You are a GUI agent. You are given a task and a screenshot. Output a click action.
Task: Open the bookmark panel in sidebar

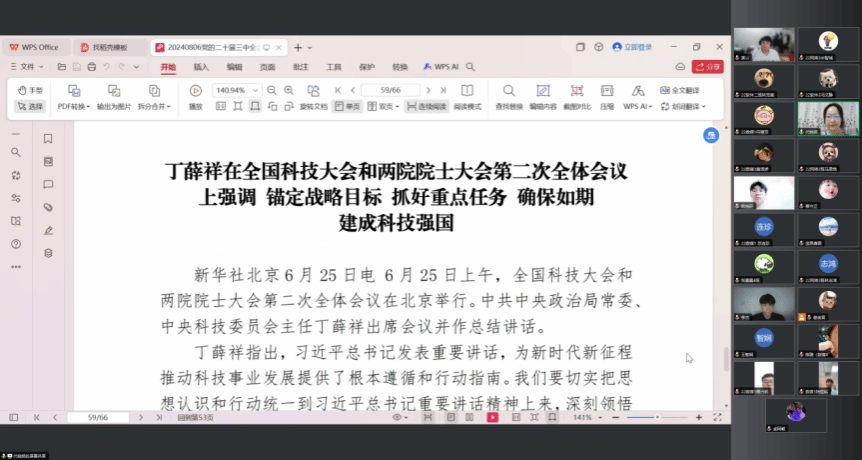click(48, 138)
